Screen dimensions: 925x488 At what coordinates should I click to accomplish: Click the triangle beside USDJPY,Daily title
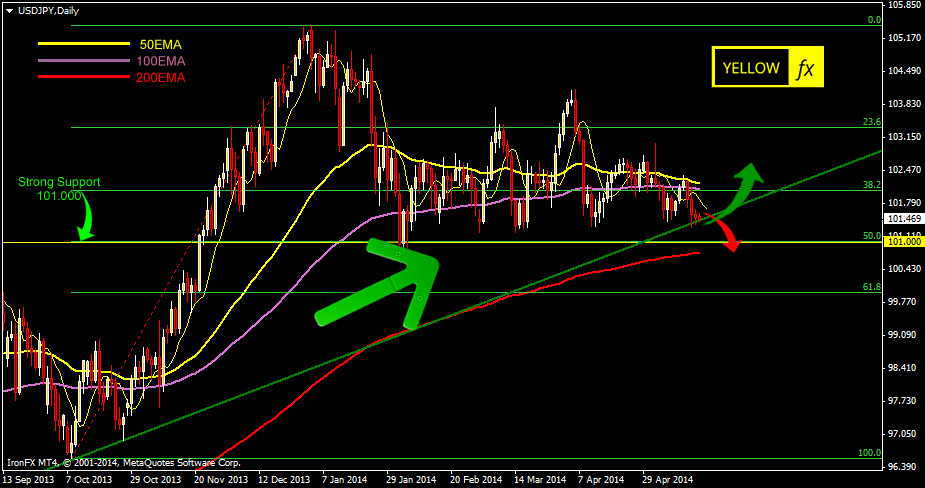click(9, 9)
